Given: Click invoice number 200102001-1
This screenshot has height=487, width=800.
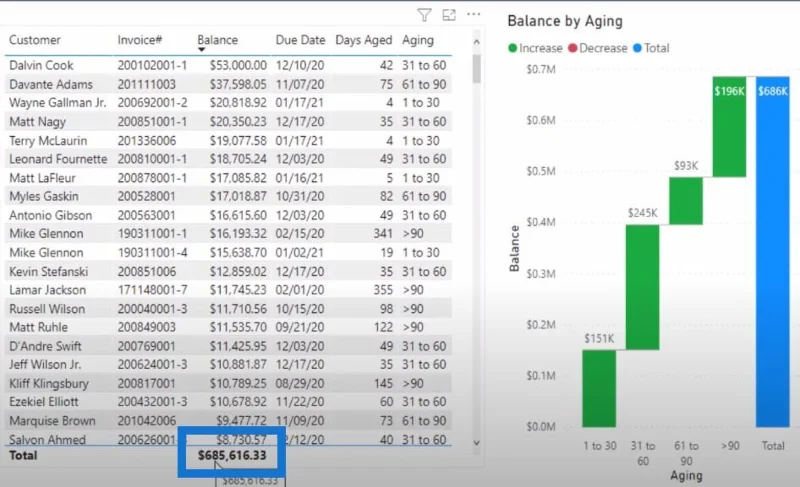Looking at the screenshot, I should click(152, 65).
